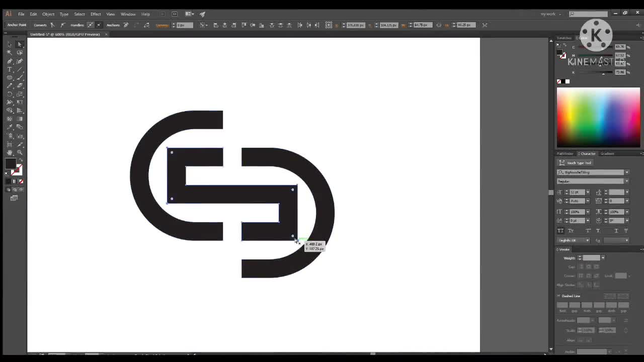
Task: Select the Magic Wand tool
Action: tap(10, 52)
